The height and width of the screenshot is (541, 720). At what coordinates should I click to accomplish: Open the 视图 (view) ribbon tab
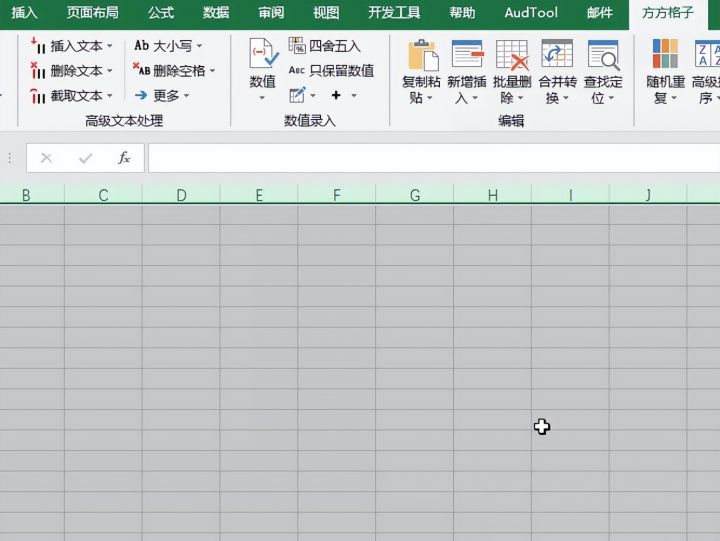pos(326,12)
